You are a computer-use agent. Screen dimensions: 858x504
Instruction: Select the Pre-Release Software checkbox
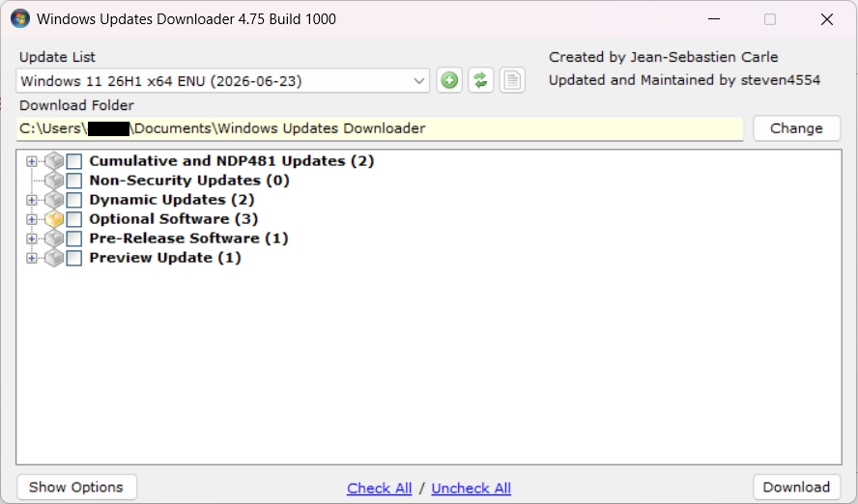tap(73, 238)
